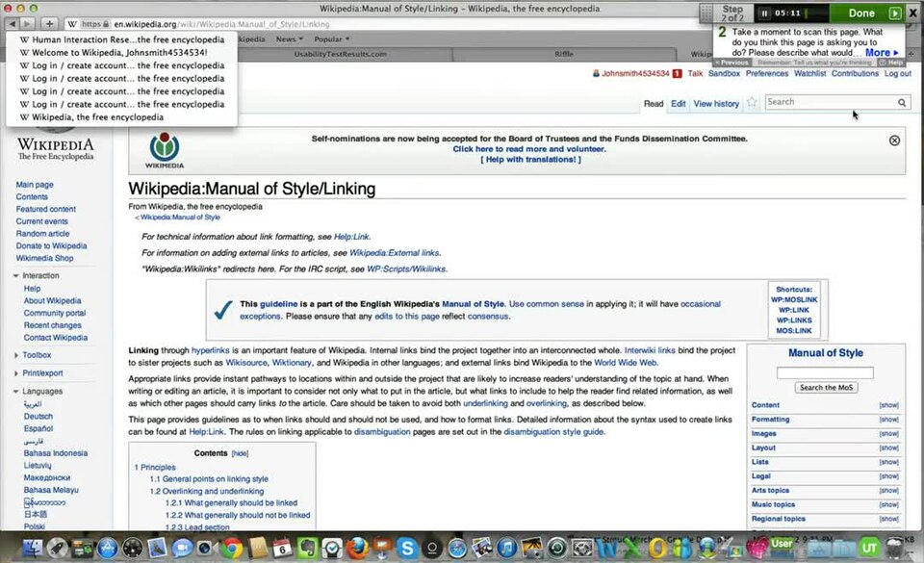Show the Layout section in Manual of Style
This screenshot has height=563, width=924.
pos(888,448)
